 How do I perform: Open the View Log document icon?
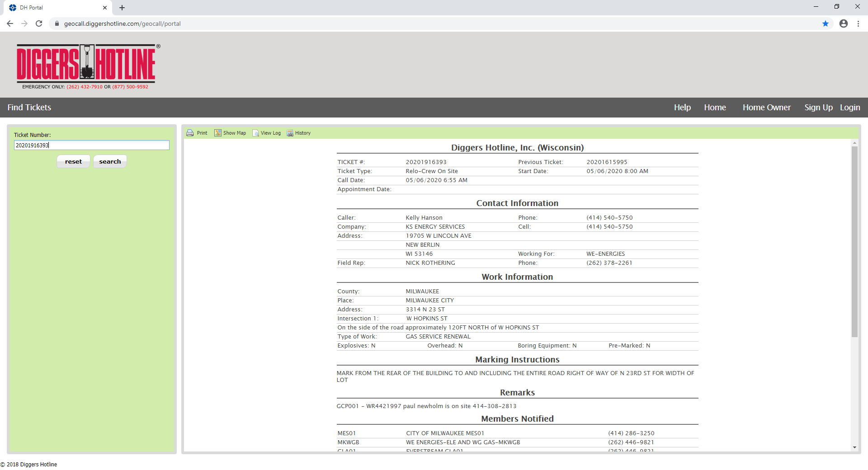click(256, 133)
